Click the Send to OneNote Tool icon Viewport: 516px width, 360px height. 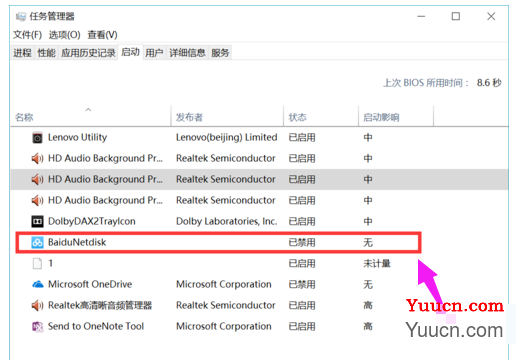click(38, 327)
